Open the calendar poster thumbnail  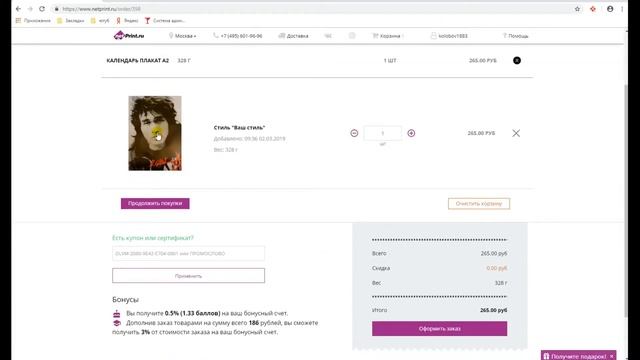(x=155, y=133)
